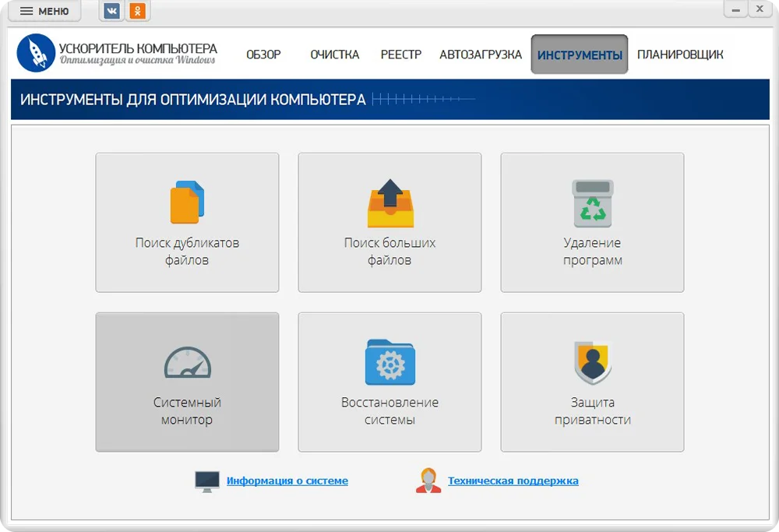Click the VK social network icon
This screenshot has height=532, width=779.
(x=112, y=11)
